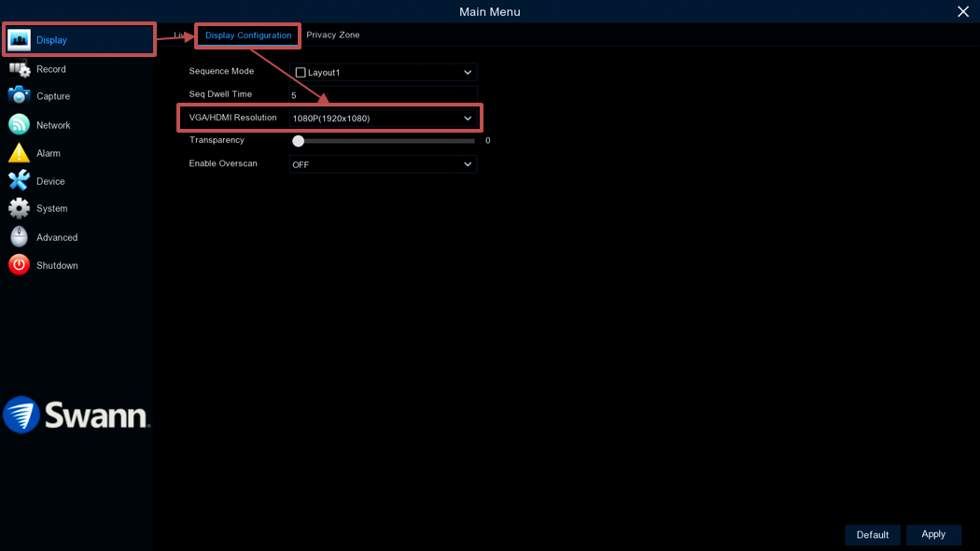Open Advanced via mouse icon

(x=19, y=237)
